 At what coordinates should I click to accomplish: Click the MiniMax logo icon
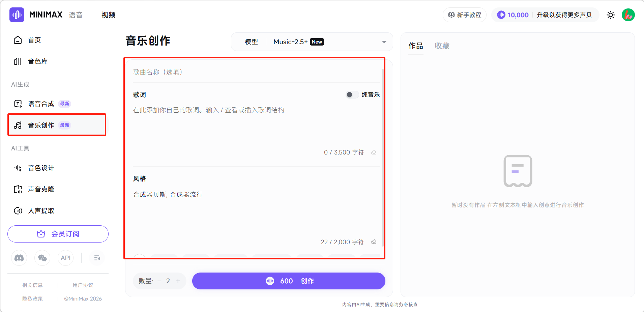(17, 15)
